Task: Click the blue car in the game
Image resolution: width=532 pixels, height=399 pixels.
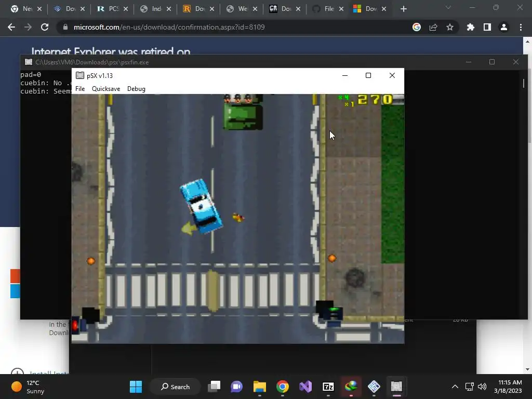Action: [x=202, y=206]
